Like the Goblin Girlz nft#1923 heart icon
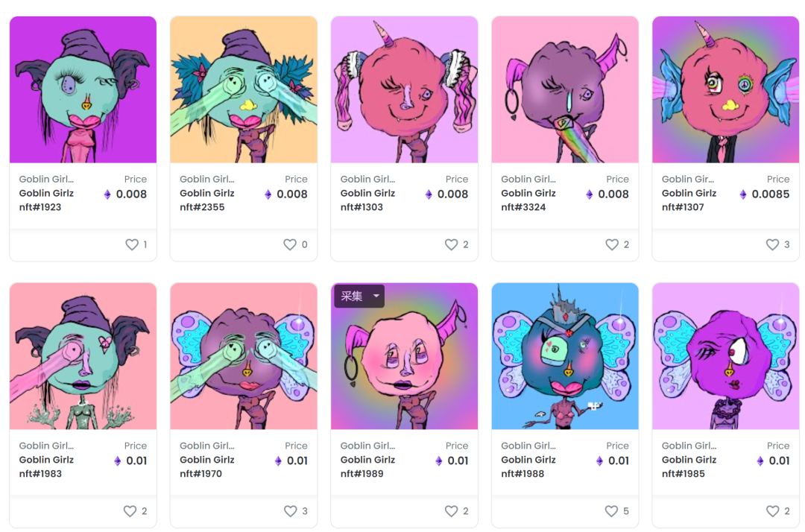Viewport: 805px width, 532px height. tap(132, 244)
